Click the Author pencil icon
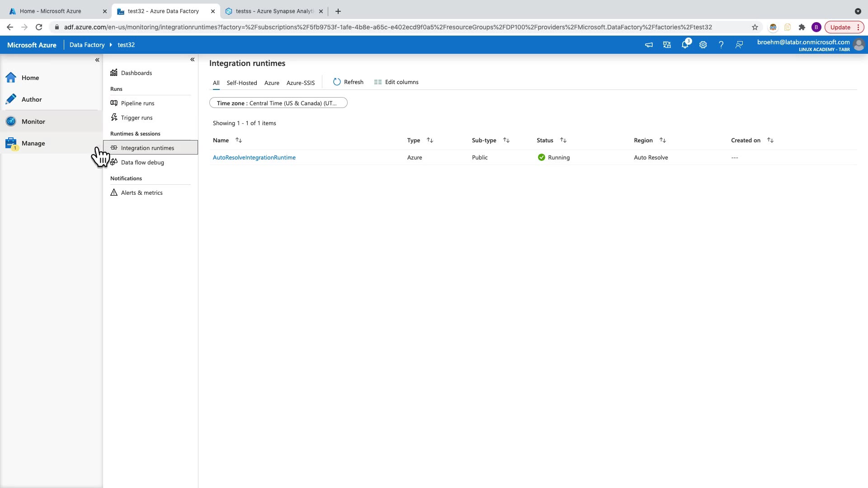Image resolution: width=868 pixels, height=488 pixels. (11, 99)
